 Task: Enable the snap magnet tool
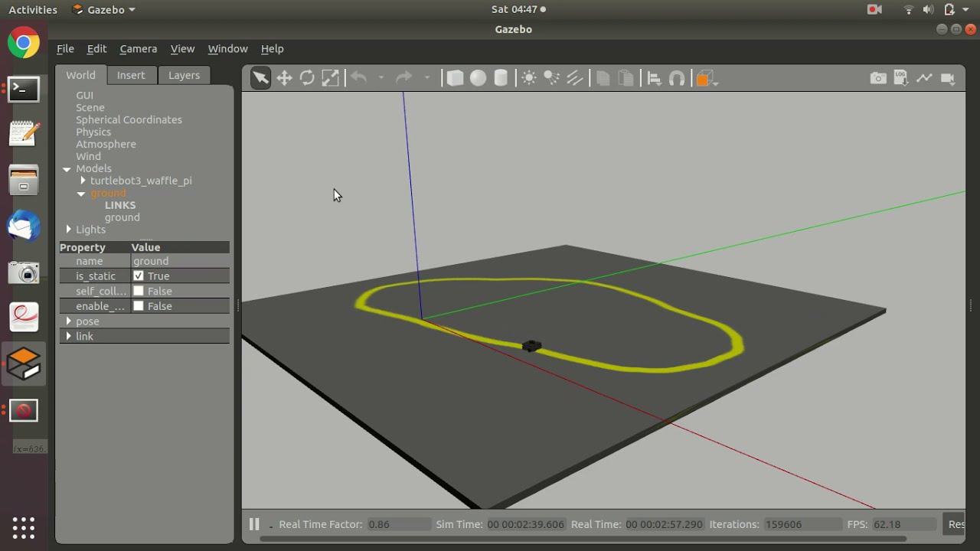pos(677,78)
